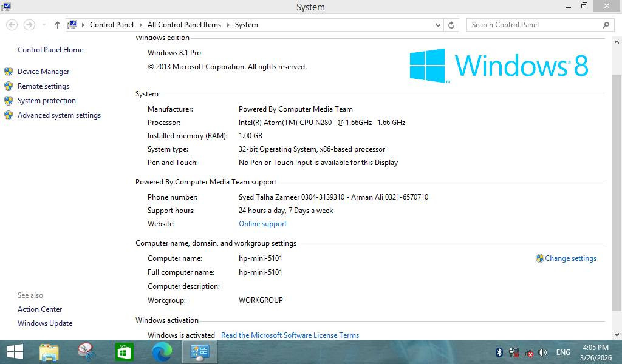
Task: Open the volume control in system tray
Action: 543,352
